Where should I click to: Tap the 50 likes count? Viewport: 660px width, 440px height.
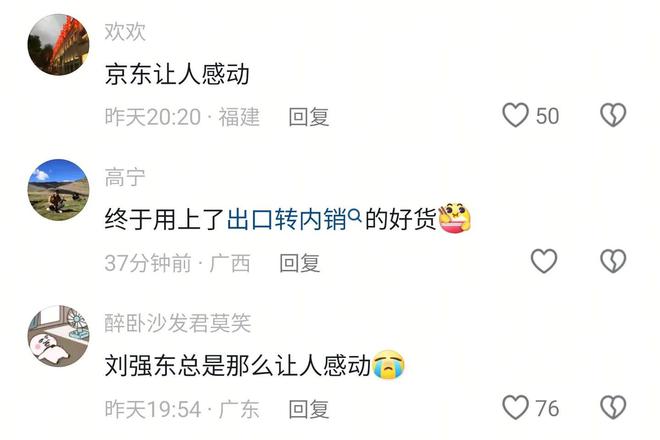[547, 116]
